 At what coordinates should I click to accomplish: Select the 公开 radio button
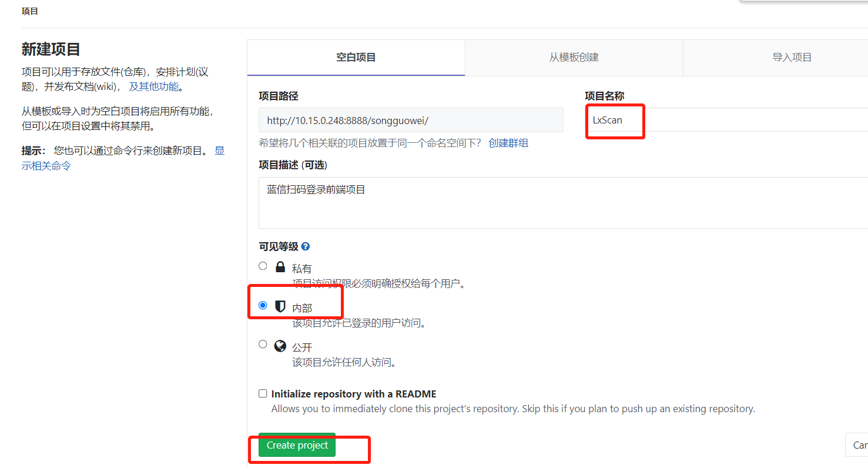(263, 344)
